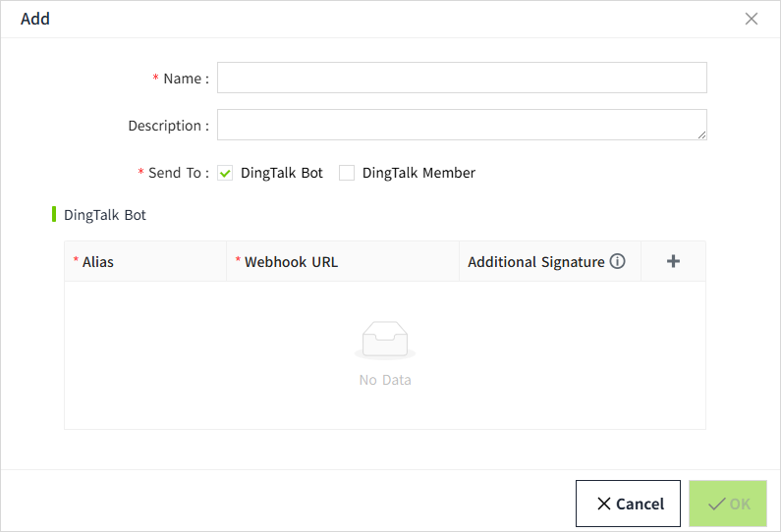Click the info icon beside Additional Signature
Image resolution: width=781 pixels, height=532 pixels.
tap(617, 262)
